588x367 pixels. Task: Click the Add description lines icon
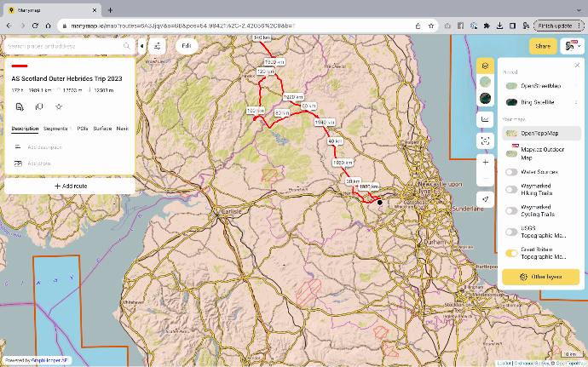[18, 147]
